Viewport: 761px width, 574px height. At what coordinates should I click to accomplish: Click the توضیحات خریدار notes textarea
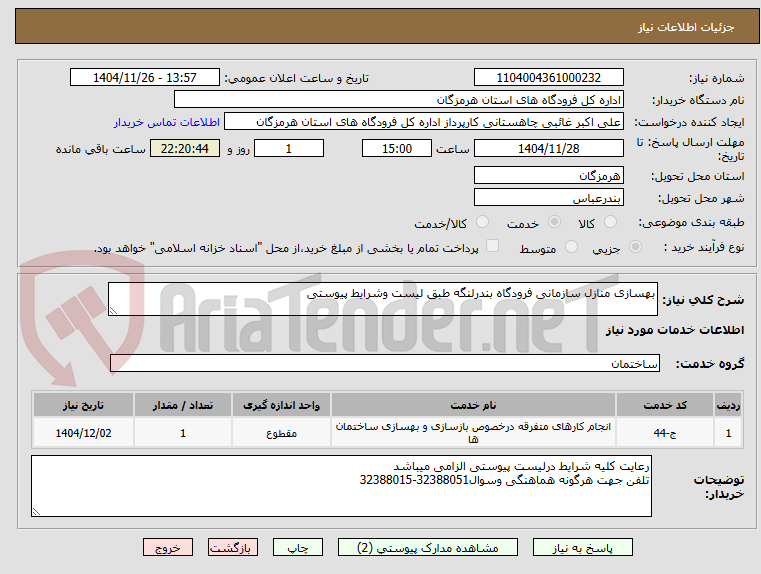pyautogui.click(x=341, y=486)
